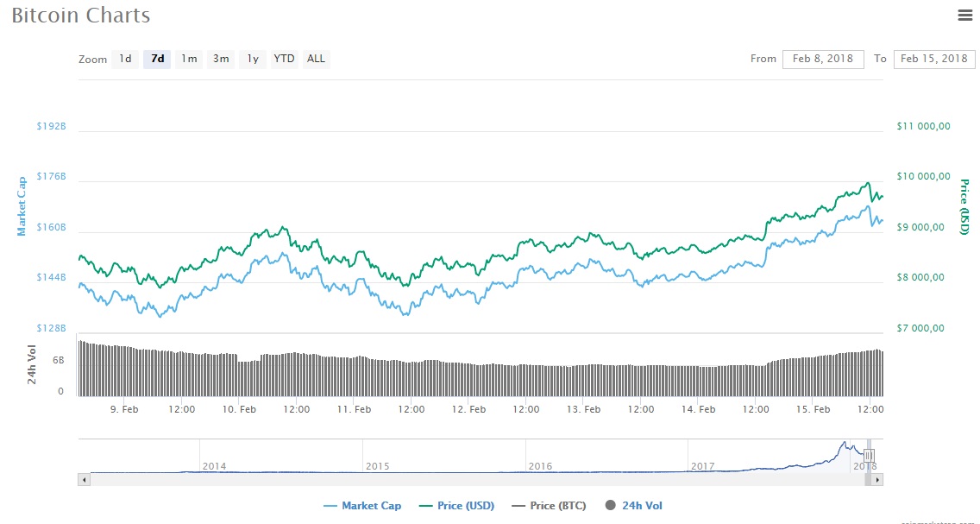
Task: Click the From date field showing Feb 8, 2018
Action: coord(823,59)
